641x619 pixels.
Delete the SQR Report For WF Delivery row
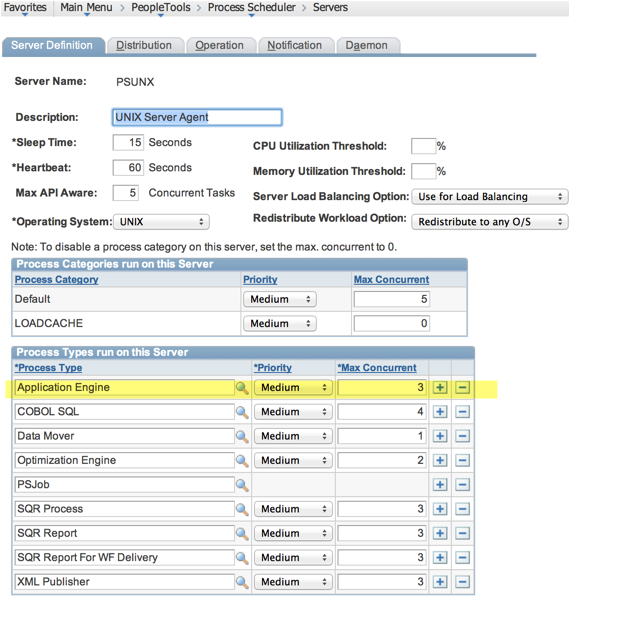pos(462,557)
